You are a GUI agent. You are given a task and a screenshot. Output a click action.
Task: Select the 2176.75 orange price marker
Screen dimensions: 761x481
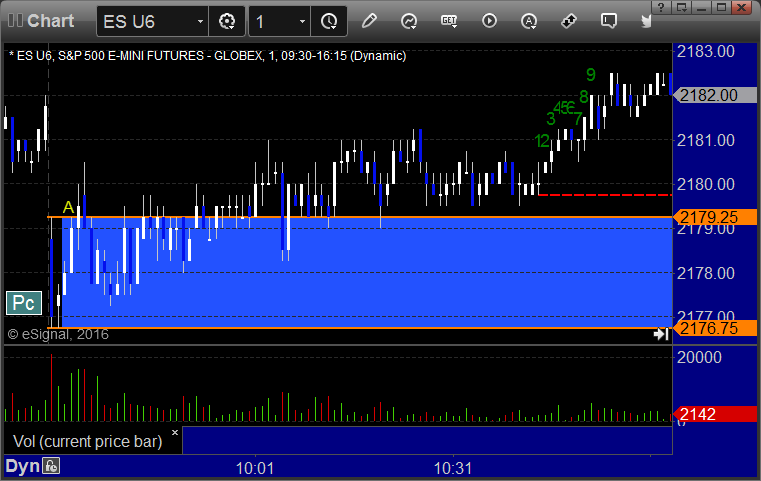tap(715, 328)
